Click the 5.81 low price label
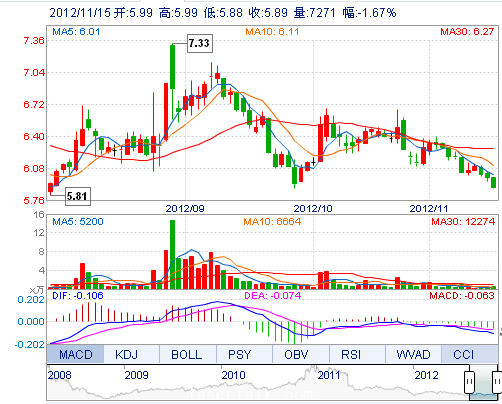This screenshot has height=404, width=502. point(77,196)
